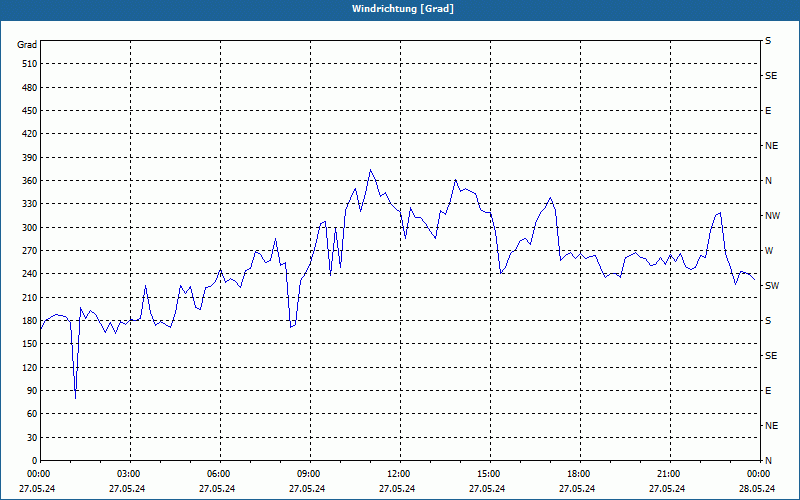This screenshot has height=500, width=800.
Task: Pick the 300 axis value
Action: [30, 228]
